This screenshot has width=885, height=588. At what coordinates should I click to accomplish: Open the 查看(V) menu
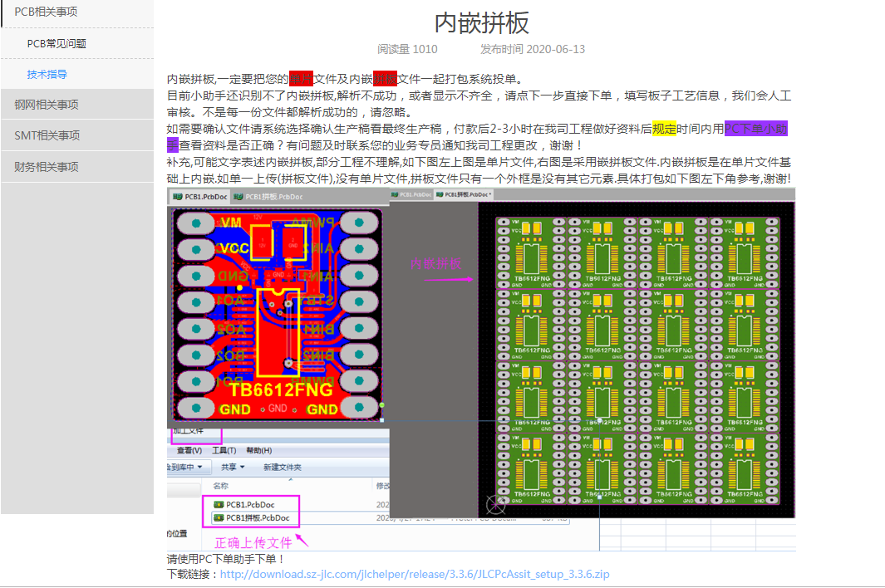[189, 450]
